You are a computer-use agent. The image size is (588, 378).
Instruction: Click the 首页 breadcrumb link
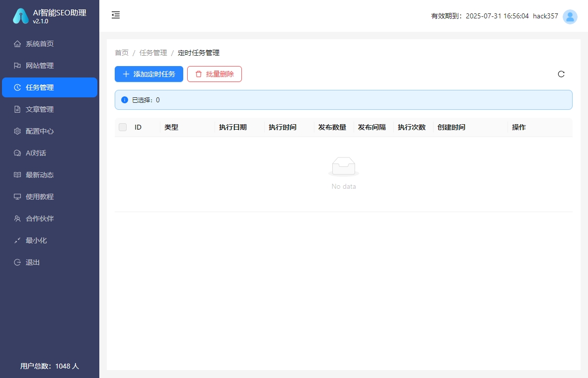point(122,53)
